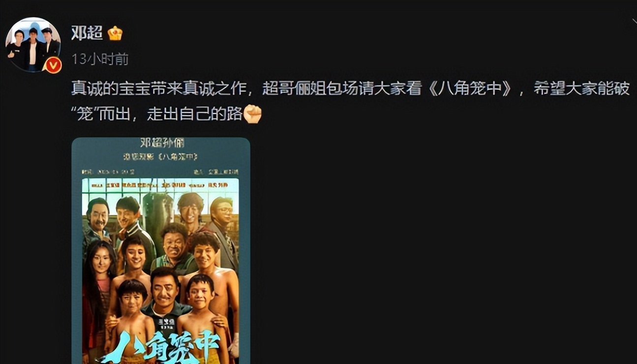
Task: Click the phrase 超哥俪姐包场请大家看
Action: click(x=342, y=89)
